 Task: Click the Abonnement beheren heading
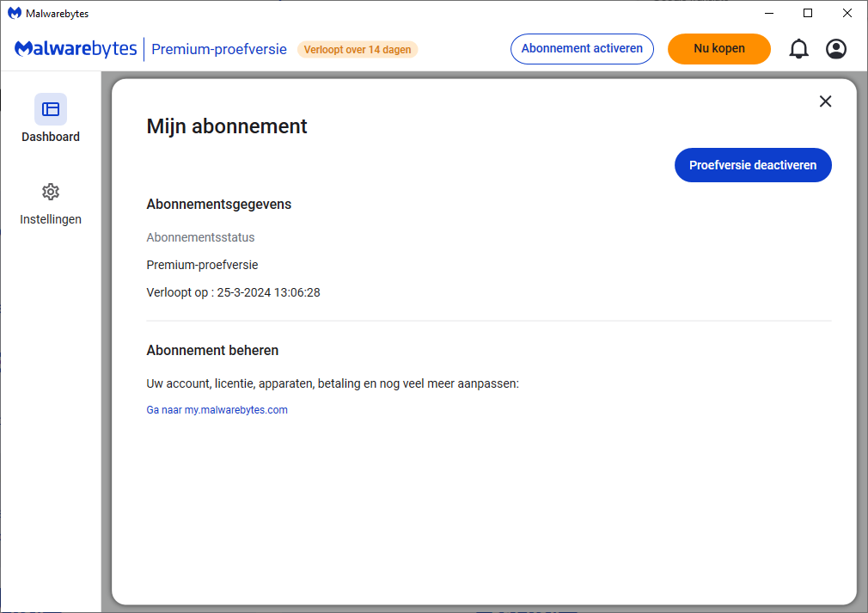[x=212, y=351]
